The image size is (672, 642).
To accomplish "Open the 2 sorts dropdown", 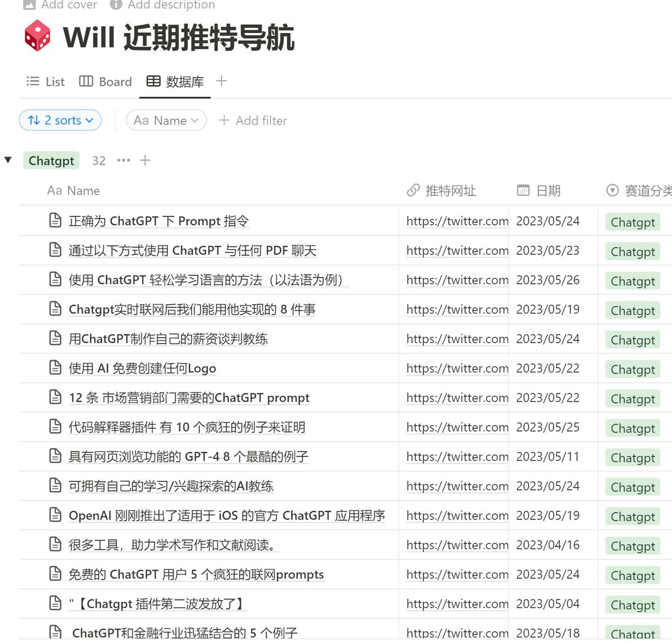I will tap(60, 120).
